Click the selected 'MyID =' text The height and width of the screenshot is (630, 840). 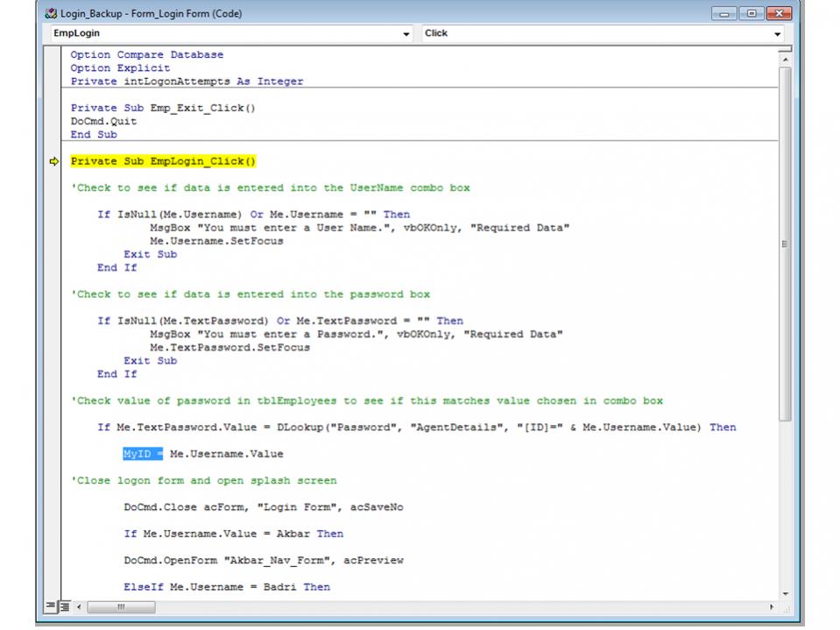point(143,454)
